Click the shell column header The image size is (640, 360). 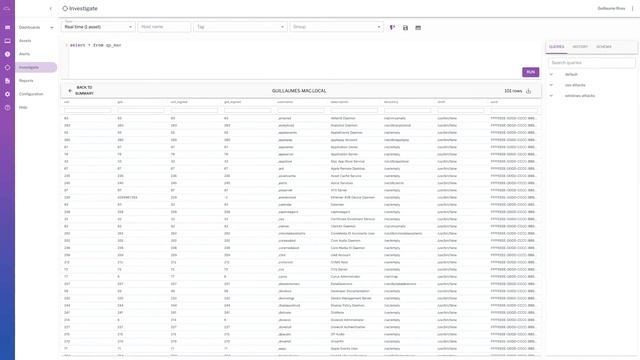[x=441, y=102]
